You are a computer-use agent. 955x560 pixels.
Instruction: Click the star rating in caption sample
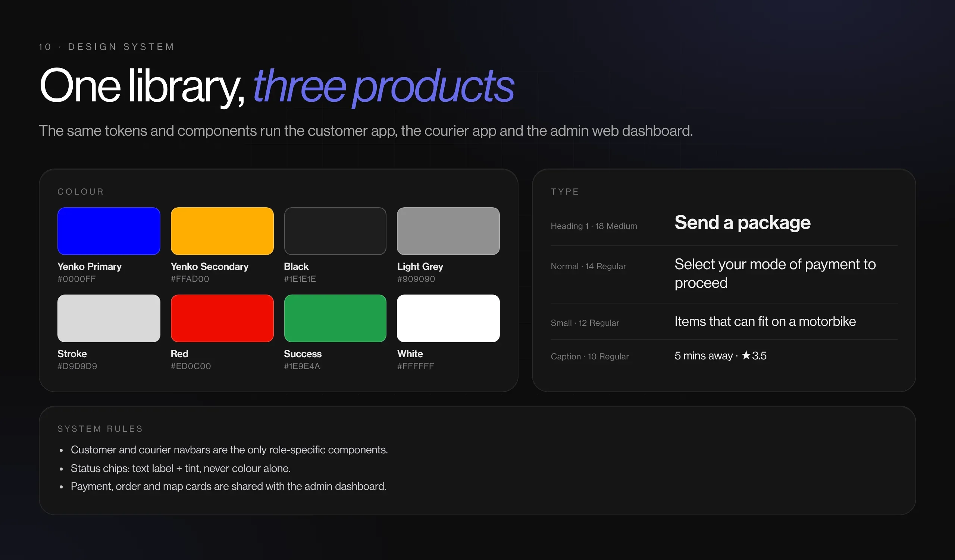click(754, 356)
